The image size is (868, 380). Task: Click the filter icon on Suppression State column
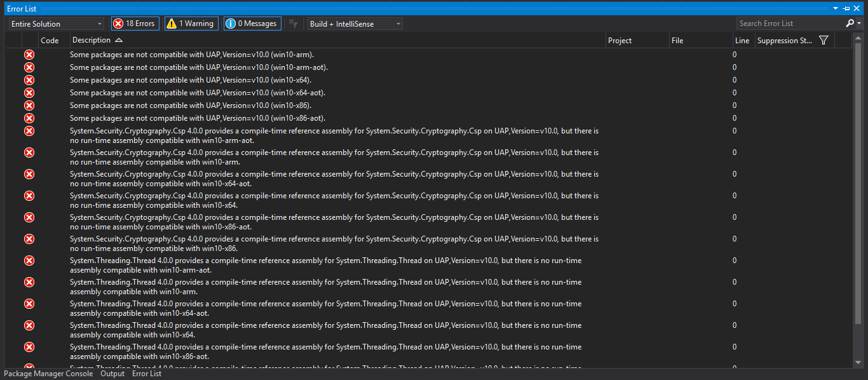(824, 39)
